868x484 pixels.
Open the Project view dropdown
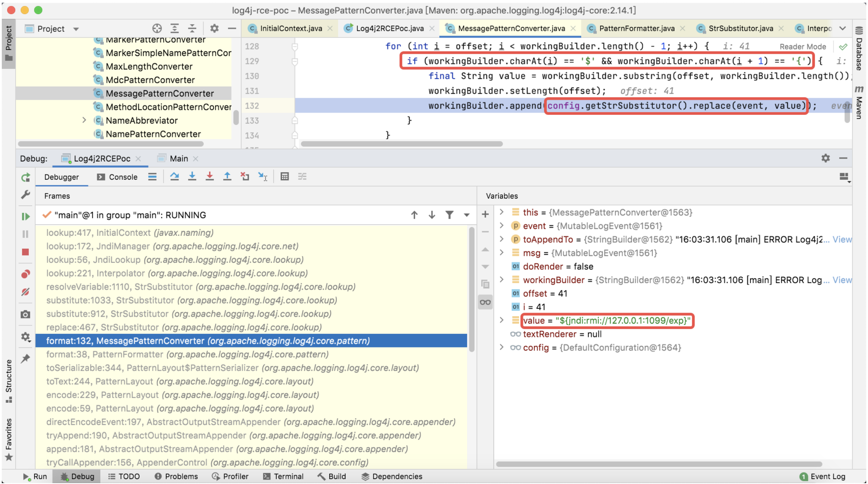76,29
